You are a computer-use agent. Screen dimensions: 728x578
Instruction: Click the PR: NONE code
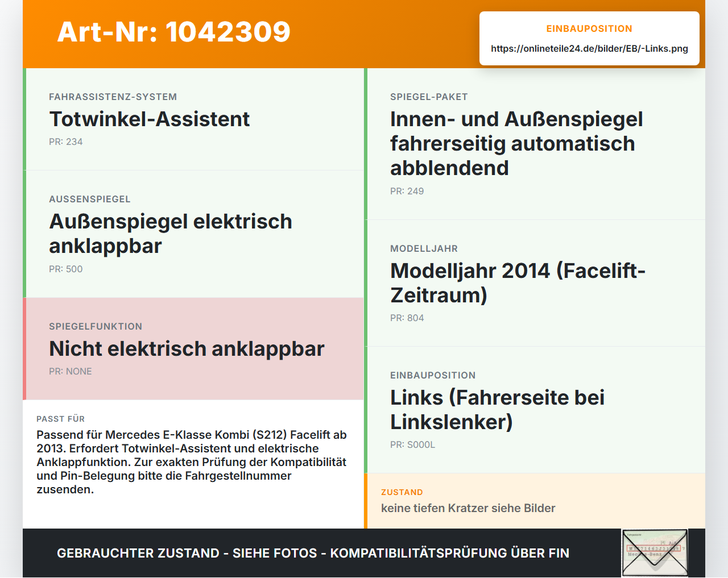pos(71,371)
